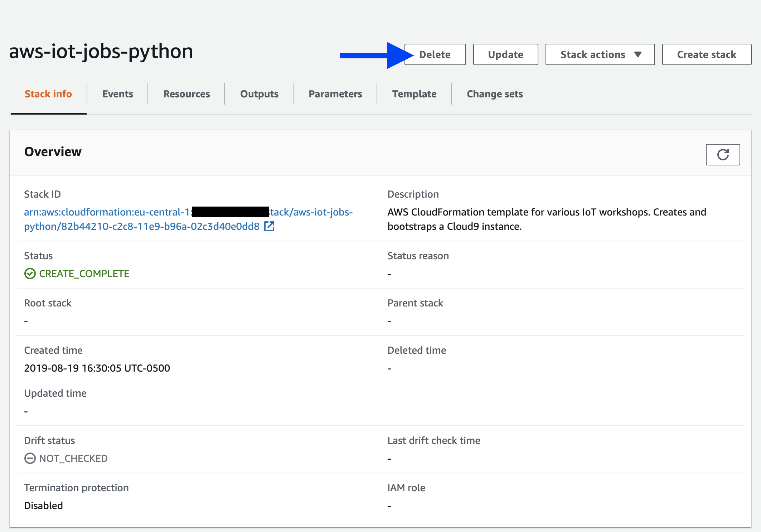Switch to the Events tab
The image size is (761, 532).
click(x=117, y=94)
